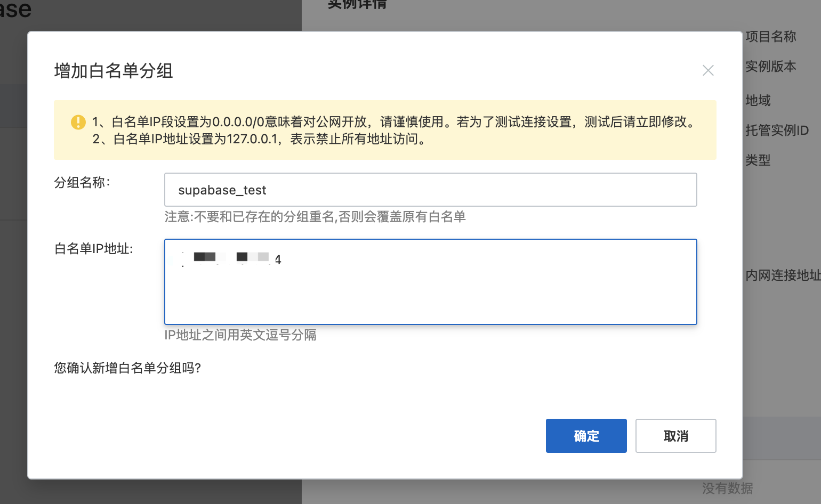
Task: Click 项目名称 label in background details panel
Action: (770, 37)
